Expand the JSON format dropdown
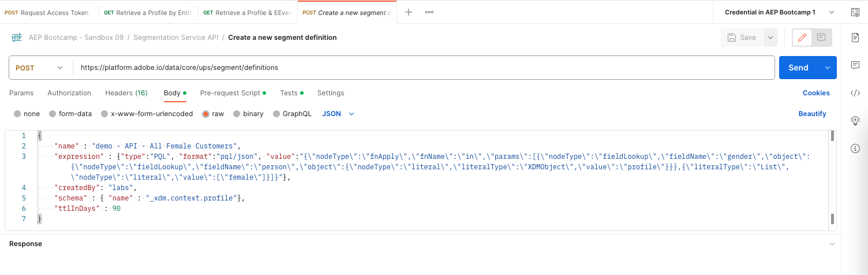The width and height of the screenshot is (868, 275). (x=338, y=114)
